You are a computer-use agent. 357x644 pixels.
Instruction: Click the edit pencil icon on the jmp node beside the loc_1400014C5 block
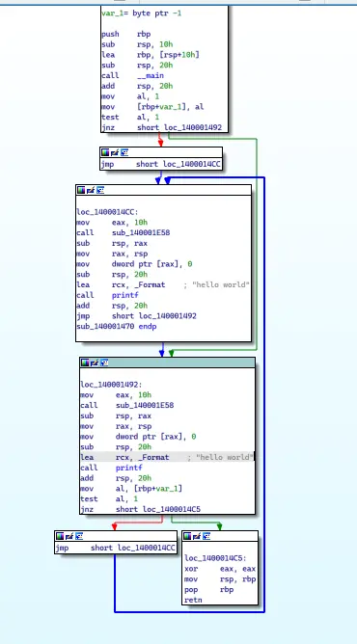click(x=69, y=536)
